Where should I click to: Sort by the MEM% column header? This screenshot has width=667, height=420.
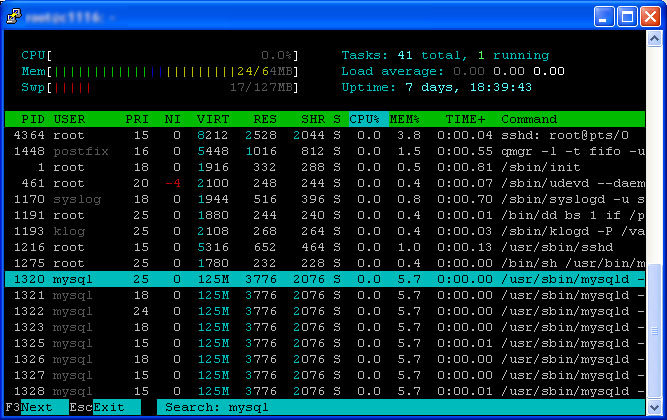(x=404, y=119)
